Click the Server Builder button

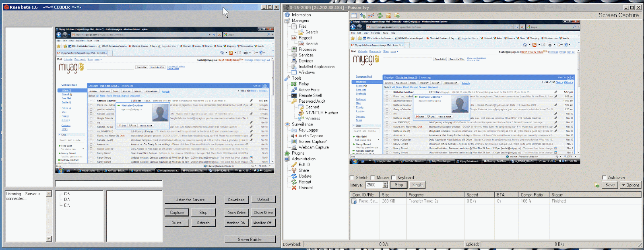tap(250, 240)
